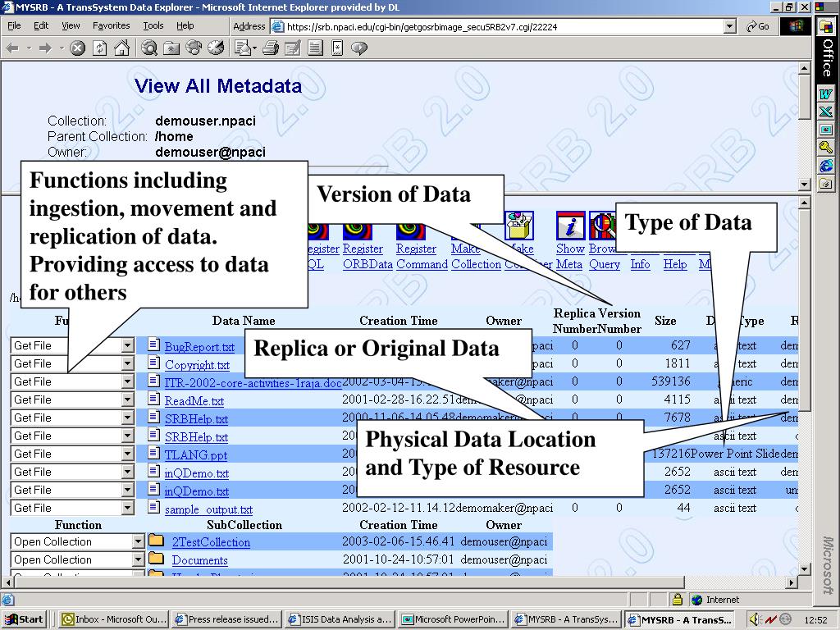
Task: Open the View menu
Action: click(71, 25)
